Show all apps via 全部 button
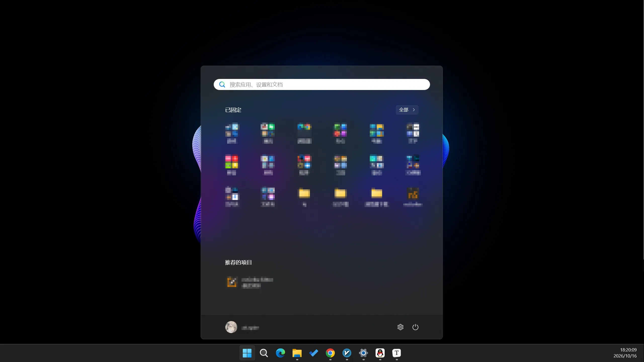644x362 pixels. pos(407,110)
